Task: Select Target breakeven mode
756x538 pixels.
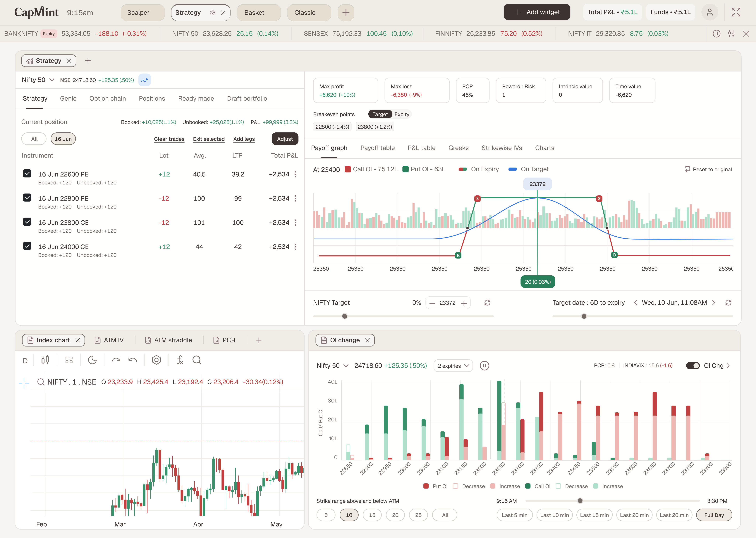Action: (380, 114)
